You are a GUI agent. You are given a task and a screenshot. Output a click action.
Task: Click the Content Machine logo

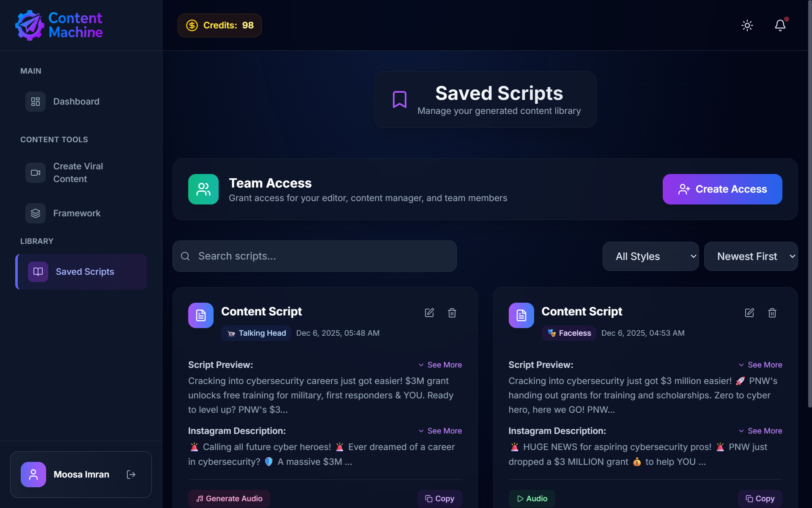click(59, 25)
